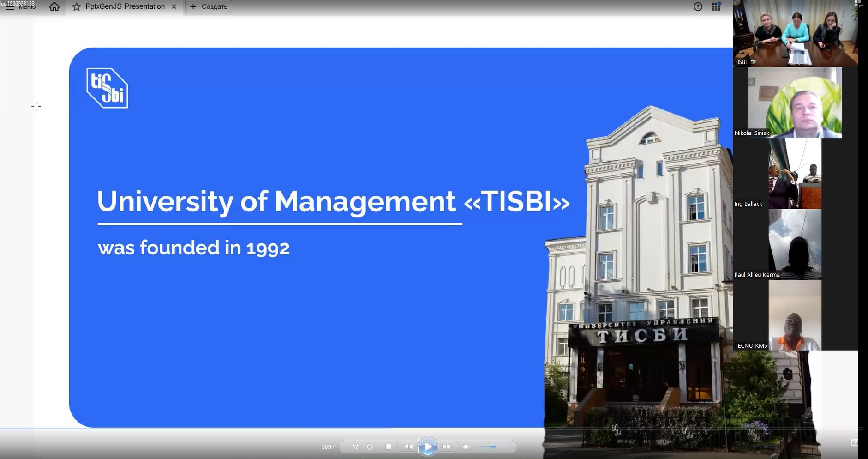
Task: Click the Создать create button
Action: (209, 6)
